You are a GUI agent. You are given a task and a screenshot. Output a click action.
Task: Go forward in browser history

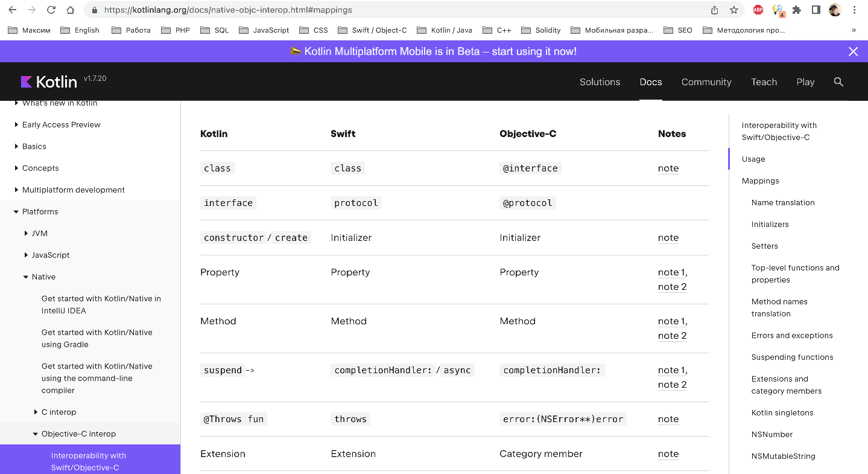tap(32, 10)
